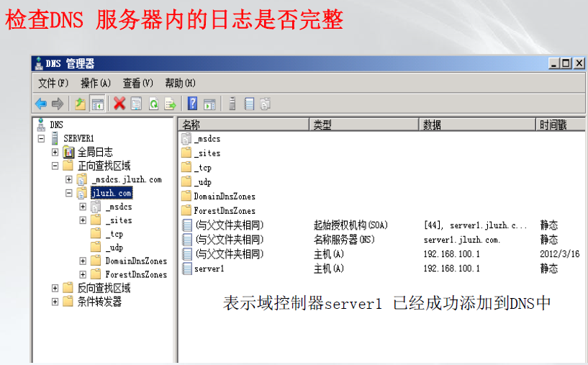Open the 文件(F) menu
This screenshot has width=588, height=365.
53,83
